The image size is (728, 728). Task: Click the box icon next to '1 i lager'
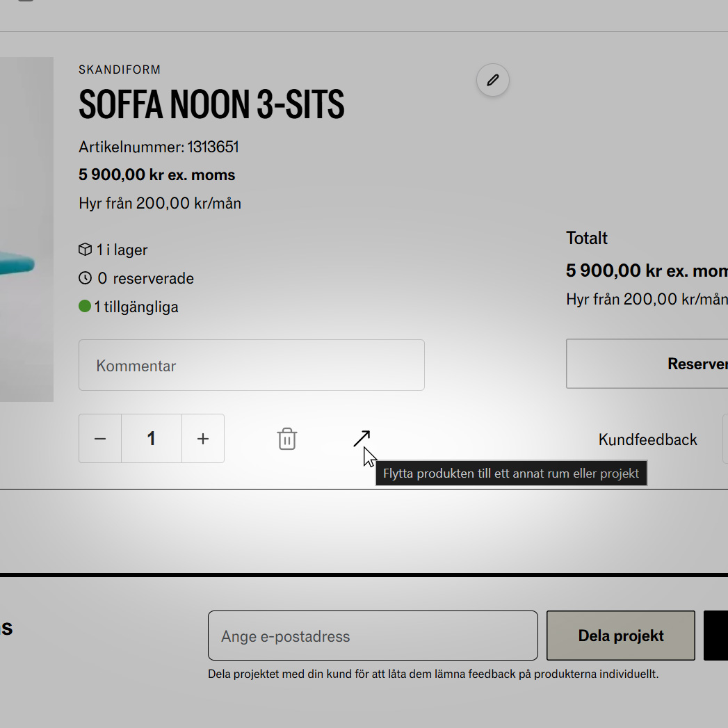(86, 250)
